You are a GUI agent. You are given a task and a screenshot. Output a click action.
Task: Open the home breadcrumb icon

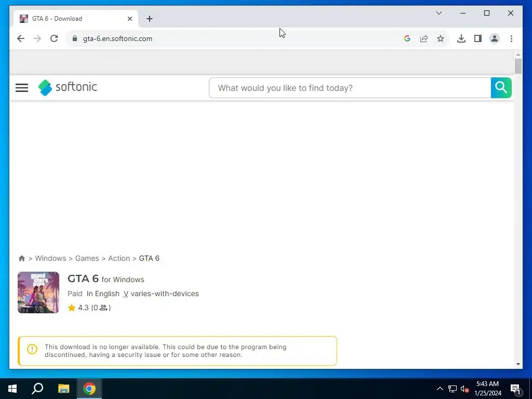click(22, 258)
